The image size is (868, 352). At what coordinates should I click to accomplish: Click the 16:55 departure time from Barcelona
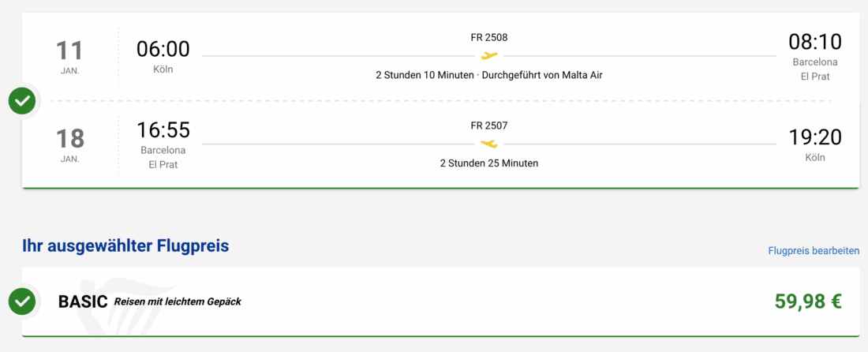163,129
